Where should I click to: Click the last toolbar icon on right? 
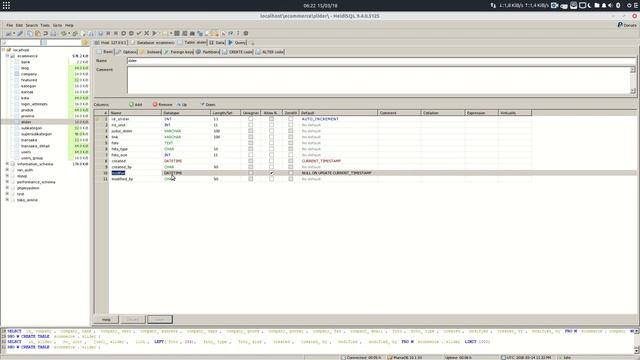coord(246,33)
